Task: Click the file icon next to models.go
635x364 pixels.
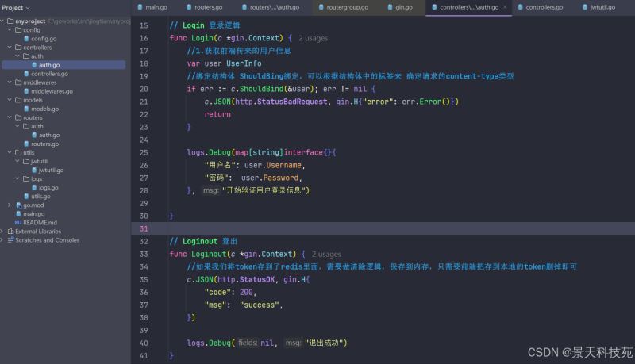Action: [x=26, y=109]
